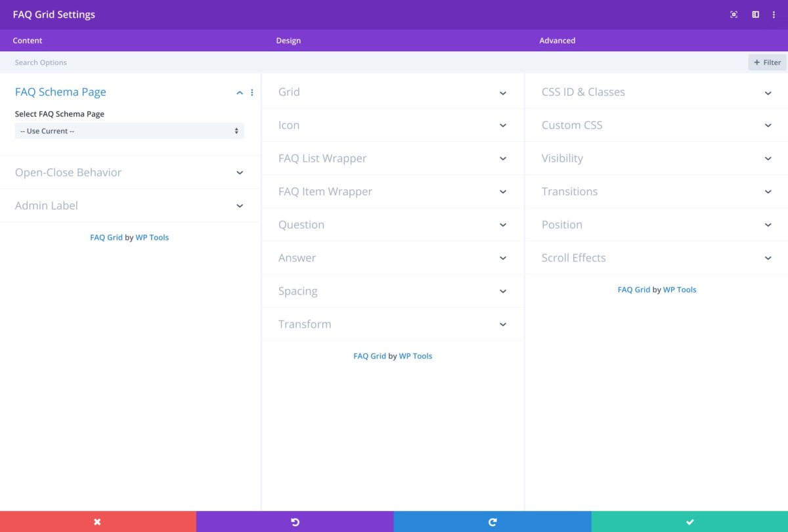Save settings with the green checkmark icon
788x532 pixels.
tap(689, 521)
